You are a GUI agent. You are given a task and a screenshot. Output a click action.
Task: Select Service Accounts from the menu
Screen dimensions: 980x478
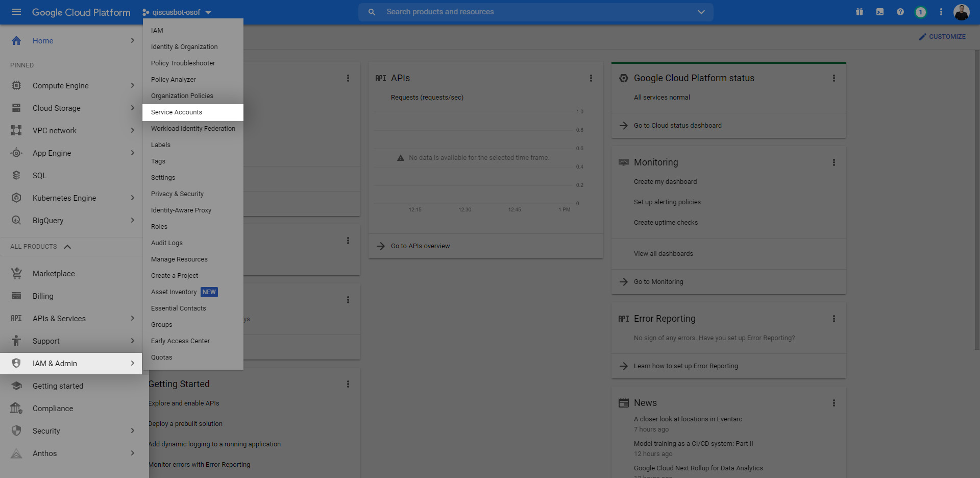(176, 112)
